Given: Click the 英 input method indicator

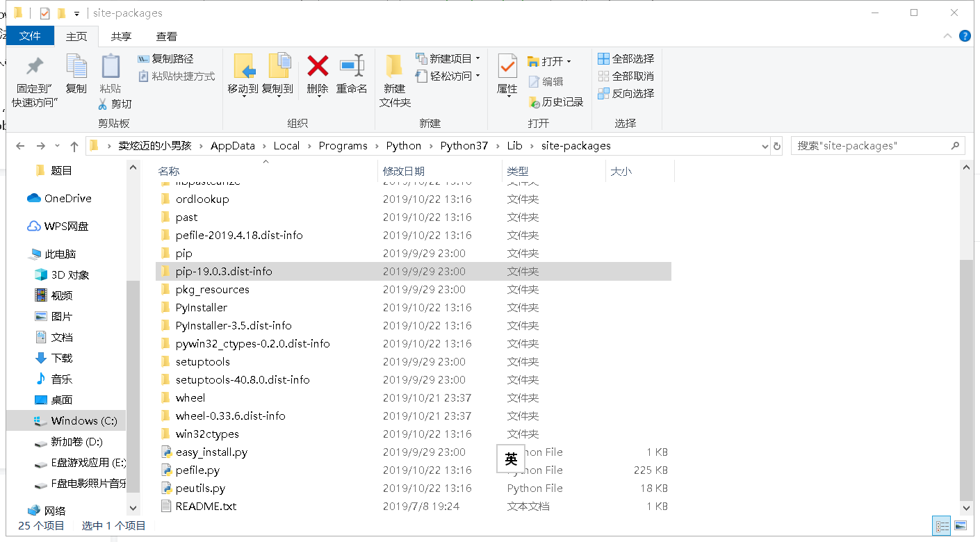Looking at the screenshot, I should pyautogui.click(x=511, y=459).
